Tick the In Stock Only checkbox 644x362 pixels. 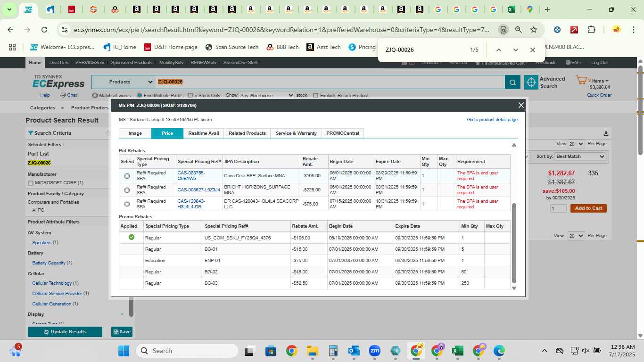coord(190,96)
